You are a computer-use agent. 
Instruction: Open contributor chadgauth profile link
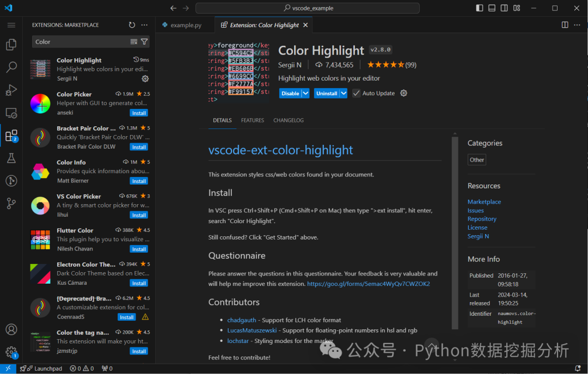tap(242, 320)
